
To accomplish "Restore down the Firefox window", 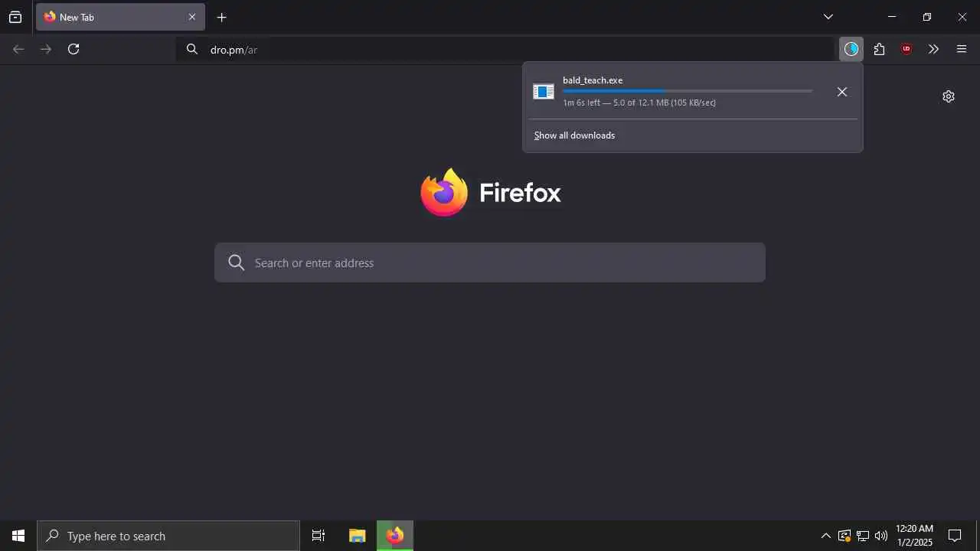I will (x=927, y=17).
